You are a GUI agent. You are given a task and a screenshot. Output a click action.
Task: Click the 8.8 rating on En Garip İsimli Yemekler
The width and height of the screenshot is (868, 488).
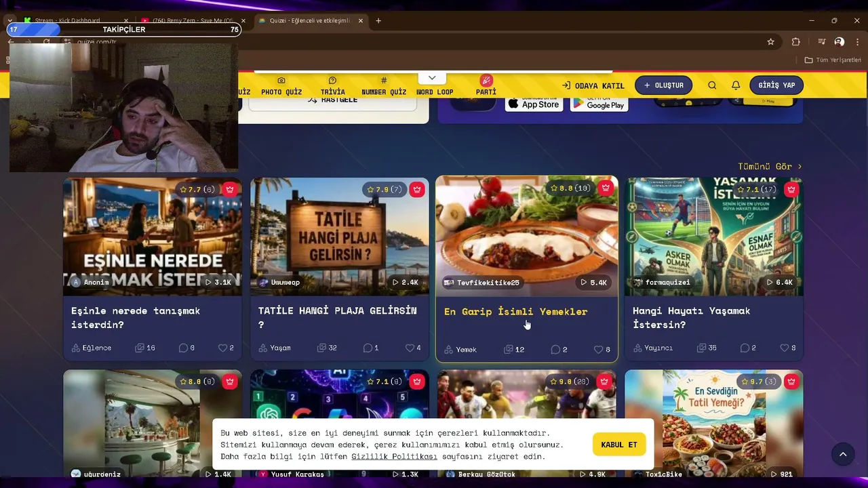coord(570,188)
